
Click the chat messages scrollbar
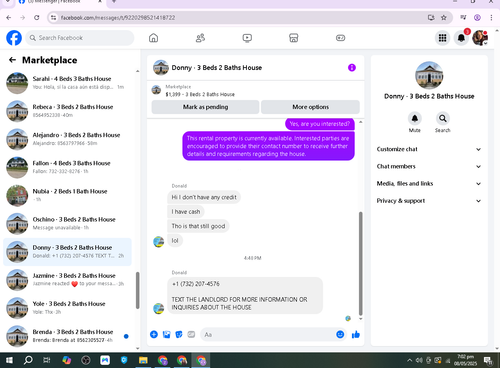click(x=360, y=263)
